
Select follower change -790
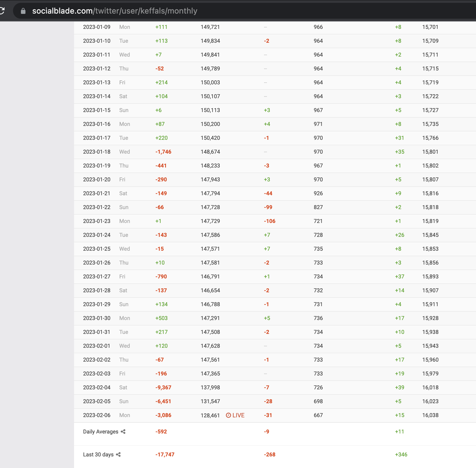pyautogui.click(x=161, y=276)
